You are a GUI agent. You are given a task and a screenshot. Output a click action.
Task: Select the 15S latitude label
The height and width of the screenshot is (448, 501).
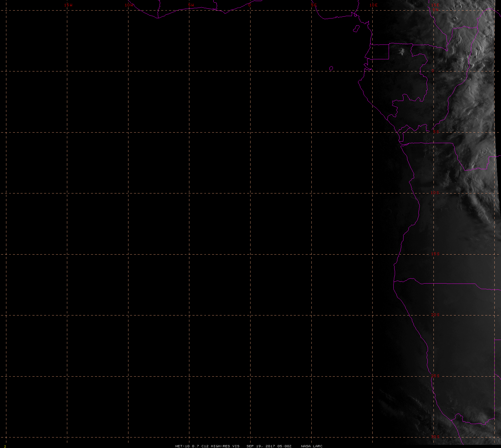click(x=435, y=254)
